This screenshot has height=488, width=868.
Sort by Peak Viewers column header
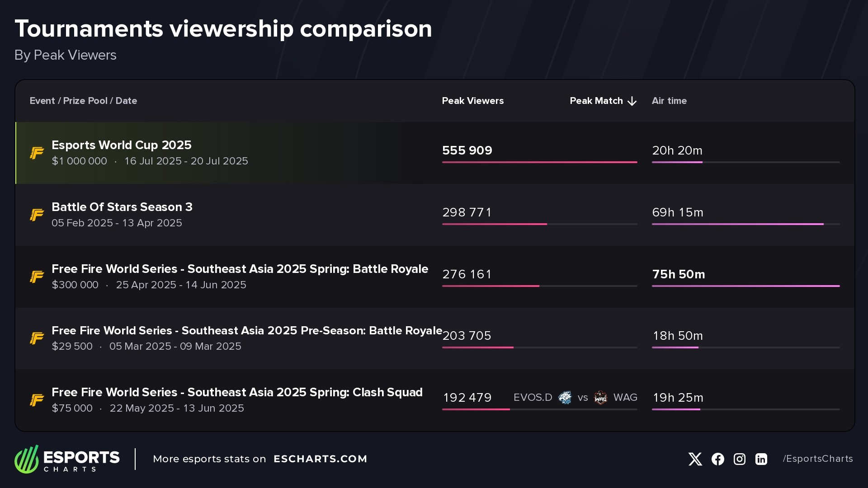click(472, 101)
